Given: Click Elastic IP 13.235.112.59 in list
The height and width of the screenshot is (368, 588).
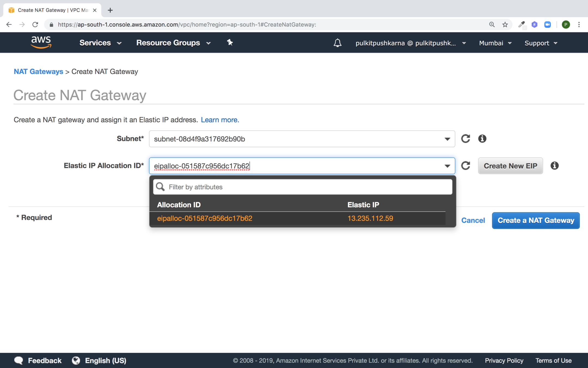Looking at the screenshot, I should pos(370,218).
